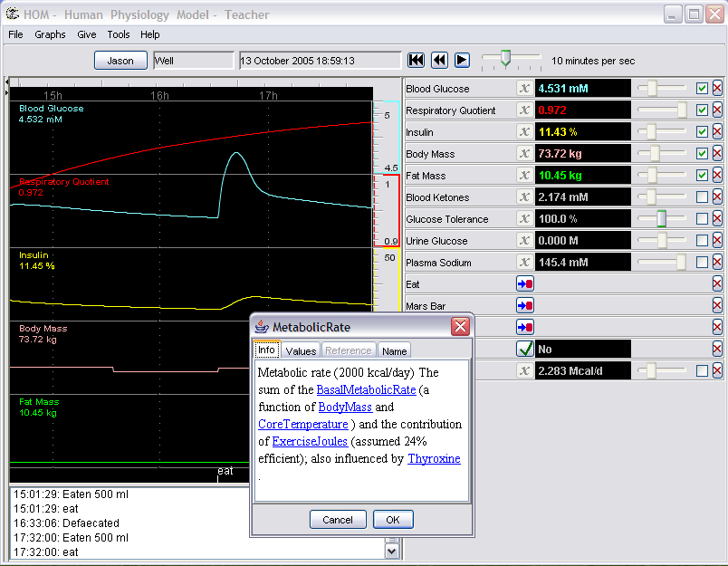Click the green checkmark icon beside No
The image size is (728, 566).
pos(524,349)
